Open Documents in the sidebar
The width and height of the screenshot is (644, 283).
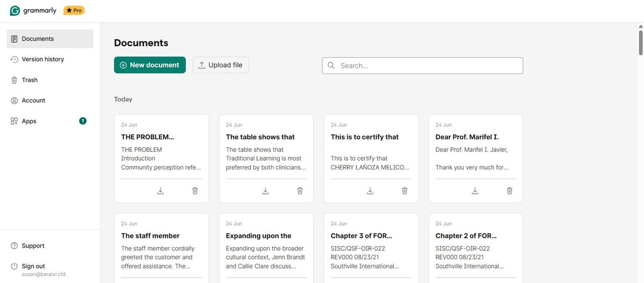tap(50, 39)
